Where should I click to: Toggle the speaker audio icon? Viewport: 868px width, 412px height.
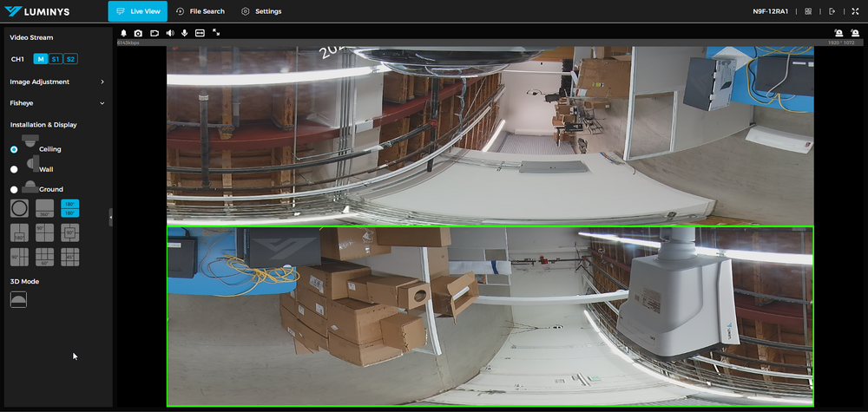tap(169, 32)
